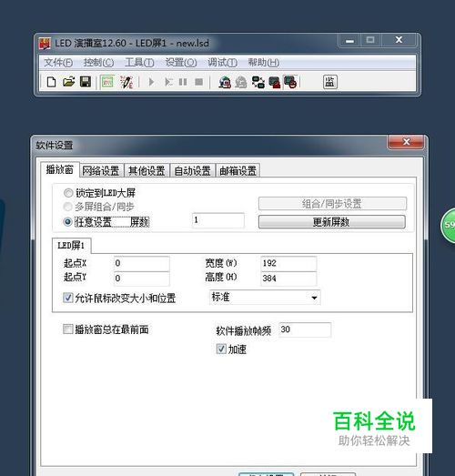Viewport: 455px width, 476px height.
Task: Switch to the 网络设置 tab
Action: 101,170
